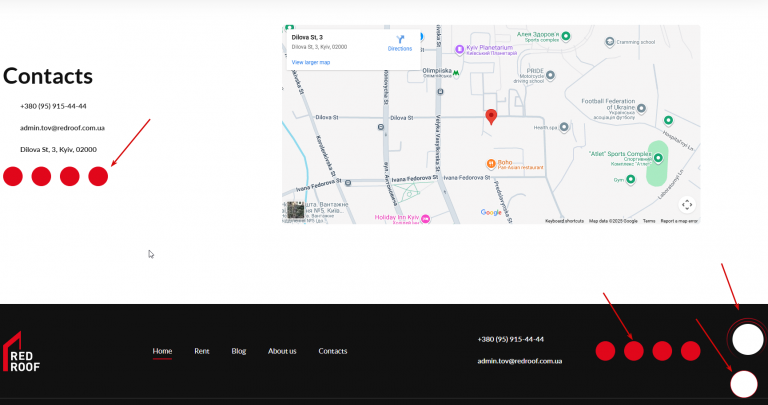Select the Kyiv Planetarium map pin

click(459, 49)
